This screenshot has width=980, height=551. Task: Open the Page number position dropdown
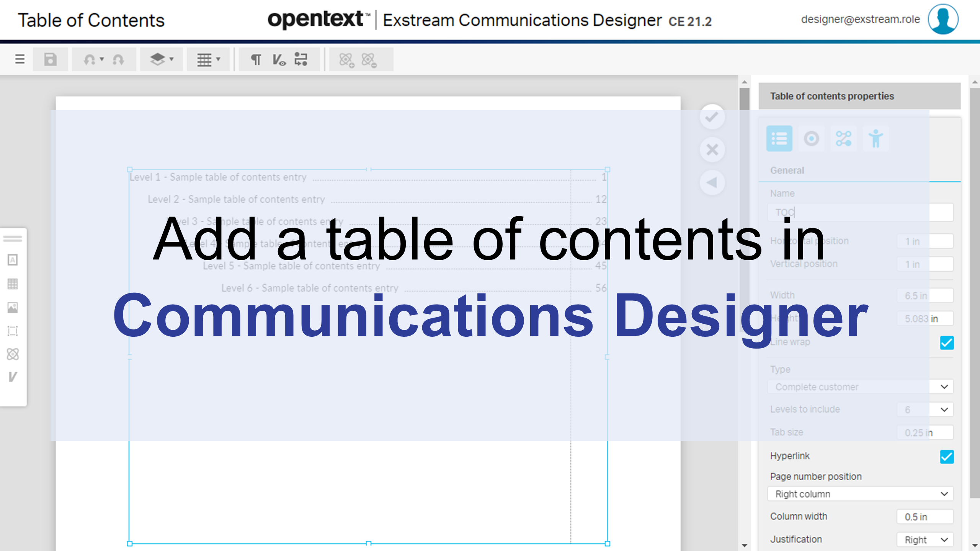click(860, 494)
